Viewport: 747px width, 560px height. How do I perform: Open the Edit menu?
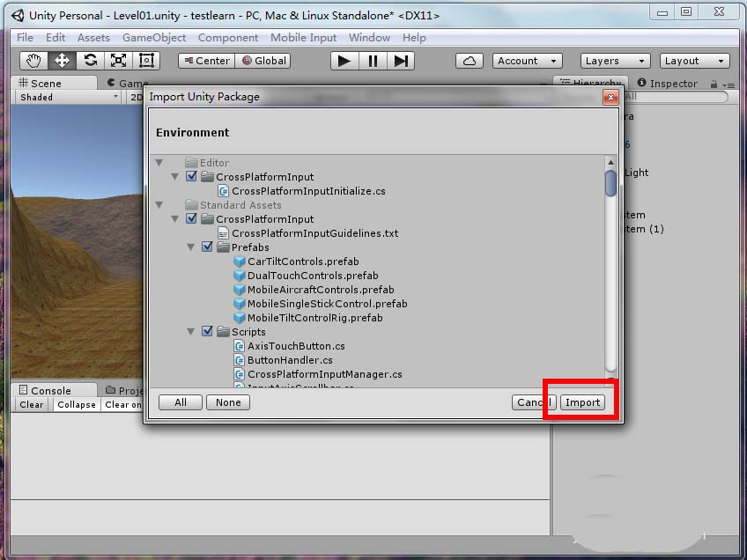[55, 38]
